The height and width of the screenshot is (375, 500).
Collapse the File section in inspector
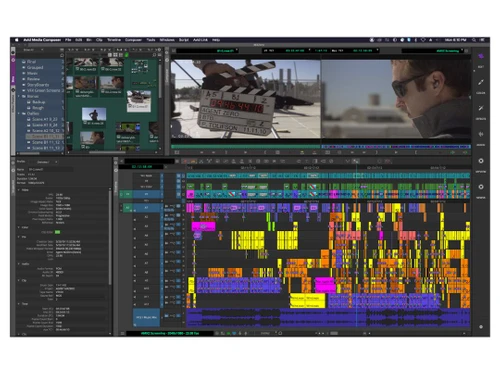pos(19,237)
